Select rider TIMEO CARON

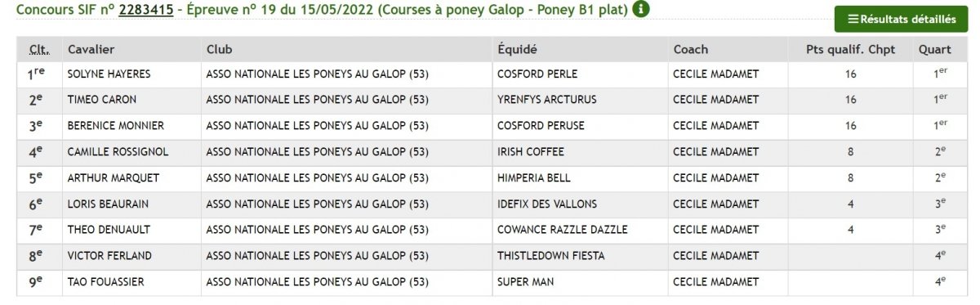pyautogui.click(x=102, y=100)
